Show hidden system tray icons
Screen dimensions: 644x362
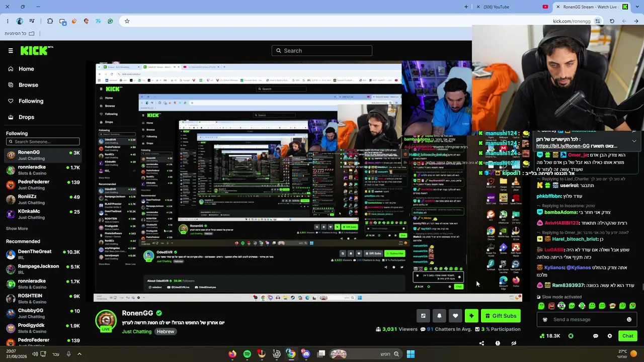[79, 354]
